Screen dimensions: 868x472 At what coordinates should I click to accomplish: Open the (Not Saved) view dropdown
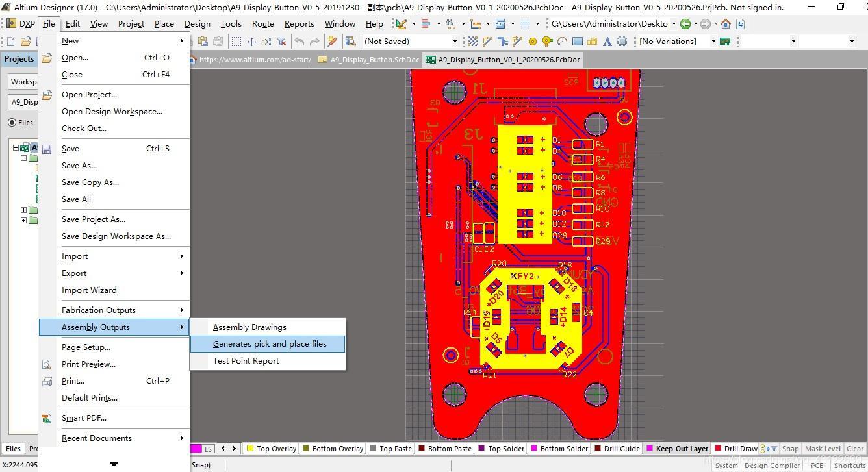coord(455,42)
